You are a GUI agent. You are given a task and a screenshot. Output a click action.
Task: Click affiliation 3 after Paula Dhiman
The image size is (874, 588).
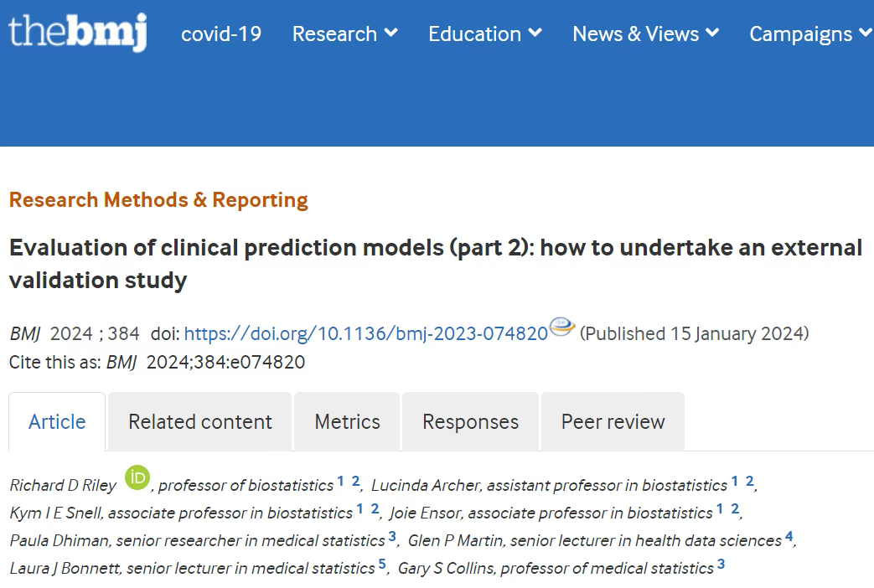pyautogui.click(x=392, y=536)
